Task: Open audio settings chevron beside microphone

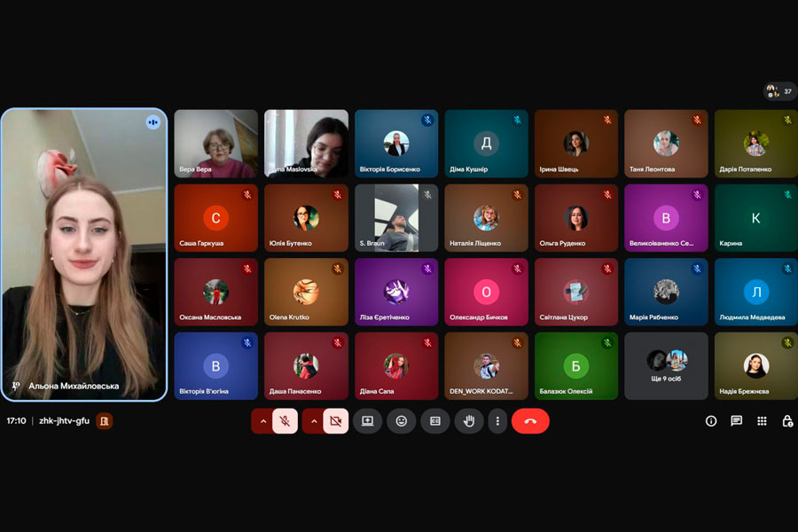Action: [x=262, y=421]
